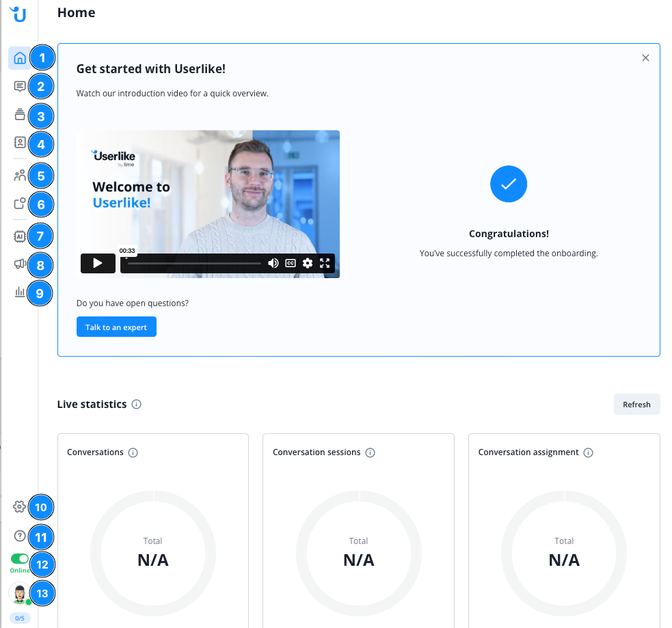This screenshot has height=628, width=672.
Task: Click the 0/5 conversation slots badge
Action: coord(20,618)
